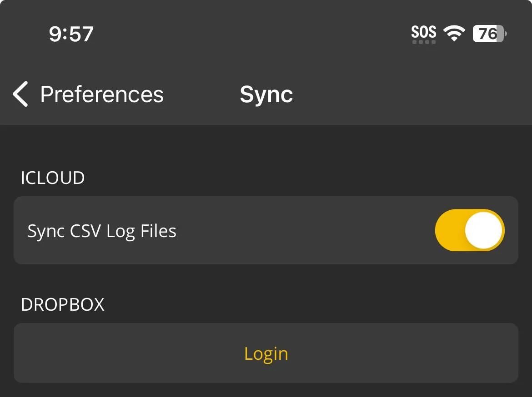532x397 pixels.
Task: Tap the Wi-Fi status icon
Action: 454,34
